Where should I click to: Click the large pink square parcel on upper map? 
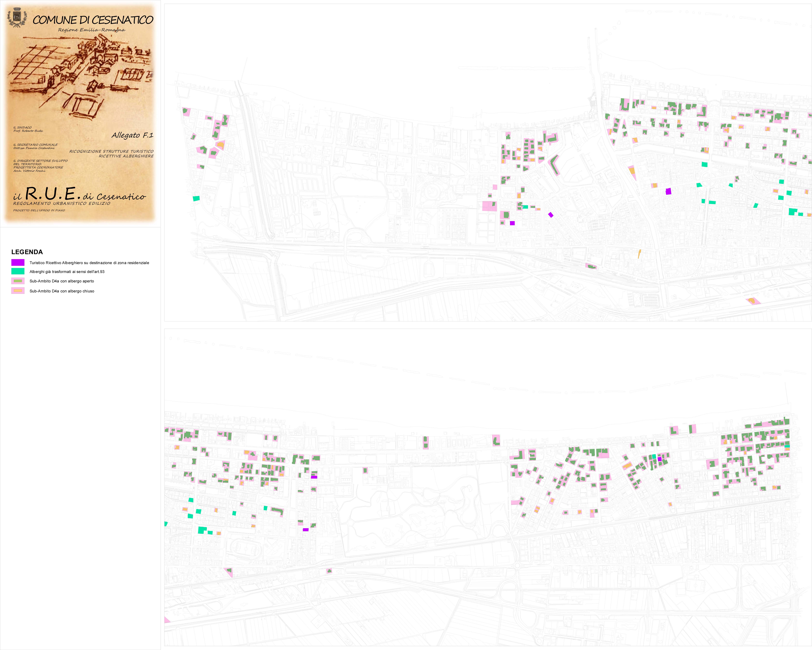489,206
